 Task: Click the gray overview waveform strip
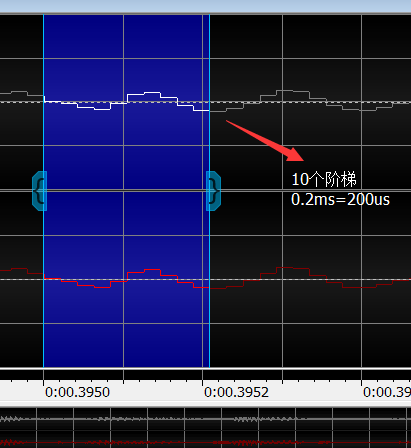click(205, 419)
